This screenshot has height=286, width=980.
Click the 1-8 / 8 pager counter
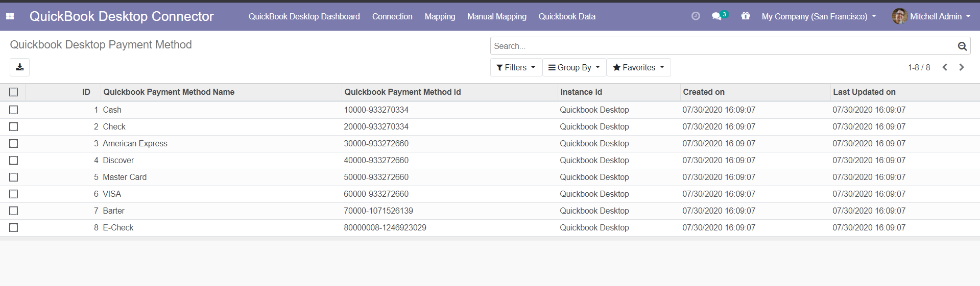[919, 67]
